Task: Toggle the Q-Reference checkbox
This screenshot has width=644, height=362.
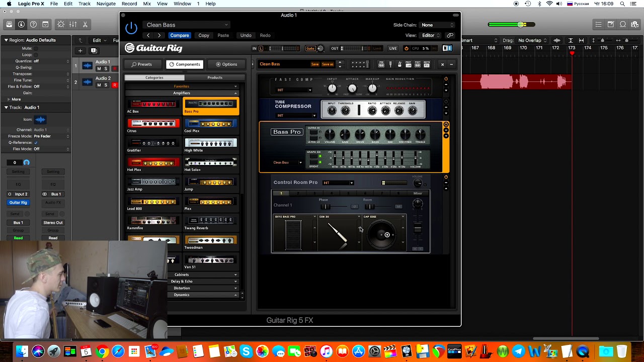Action: point(36,143)
